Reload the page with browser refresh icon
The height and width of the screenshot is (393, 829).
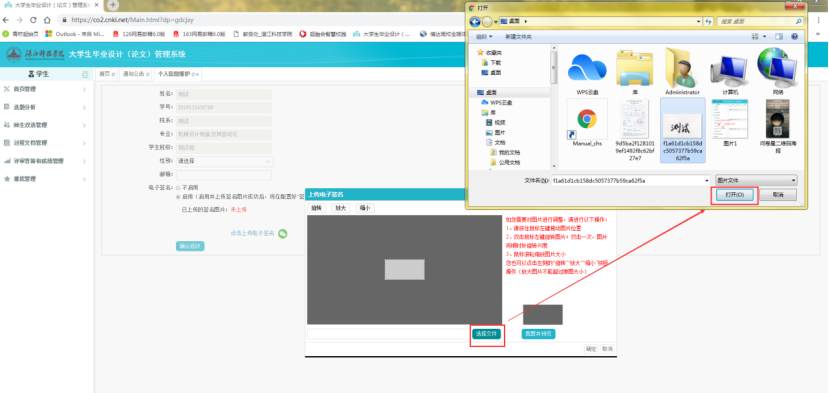[33, 20]
